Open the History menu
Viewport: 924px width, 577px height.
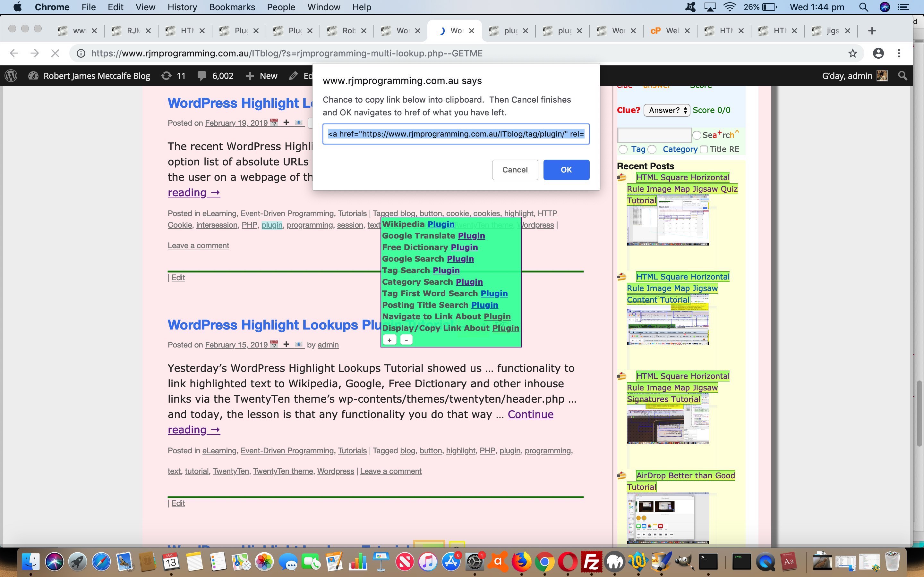tap(182, 7)
